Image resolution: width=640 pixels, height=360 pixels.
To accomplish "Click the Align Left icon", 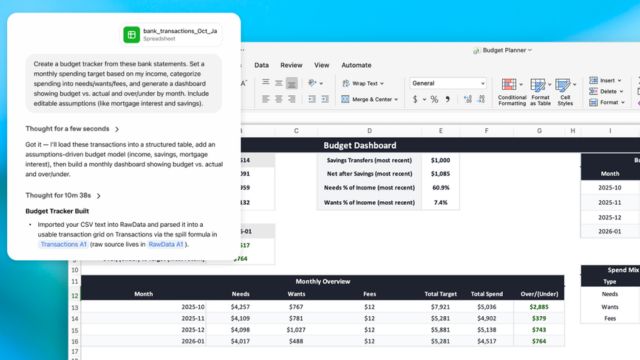I will pos(266,99).
